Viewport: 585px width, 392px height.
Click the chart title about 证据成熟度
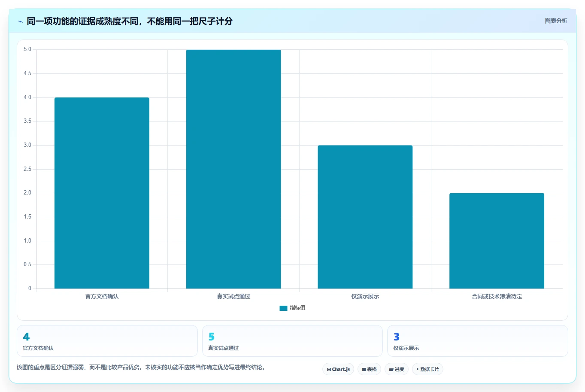coord(130,21)
